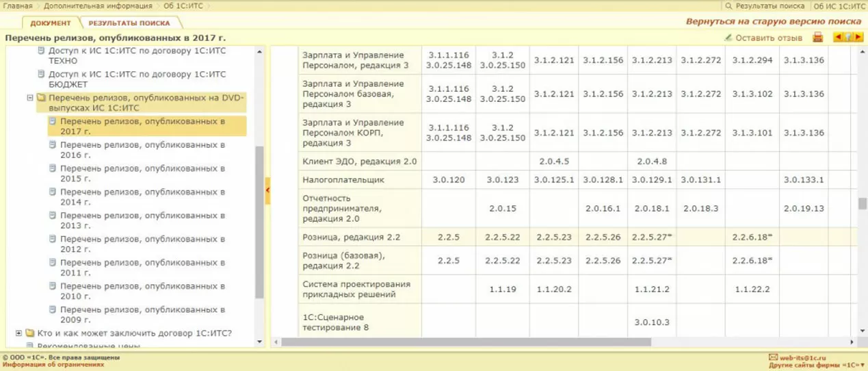868x371 pixels.
Task: Click document icon of 2016 releases list
Action: pos(52,145)
